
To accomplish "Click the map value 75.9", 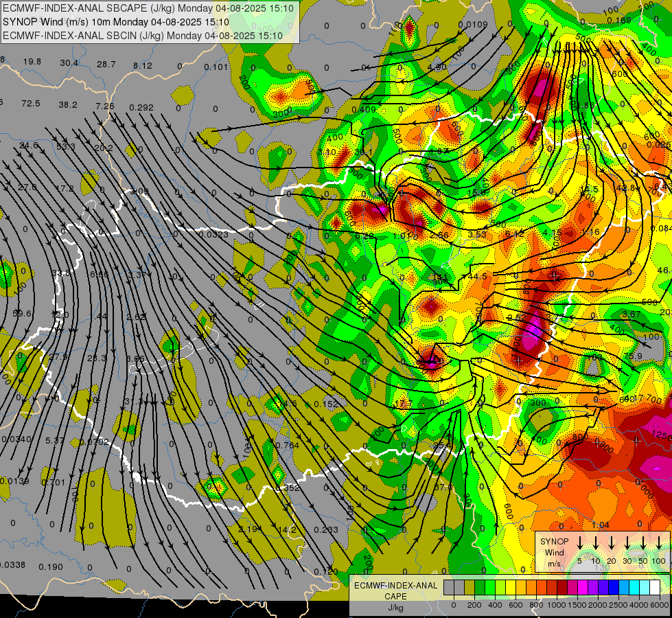I will point(633,356).
